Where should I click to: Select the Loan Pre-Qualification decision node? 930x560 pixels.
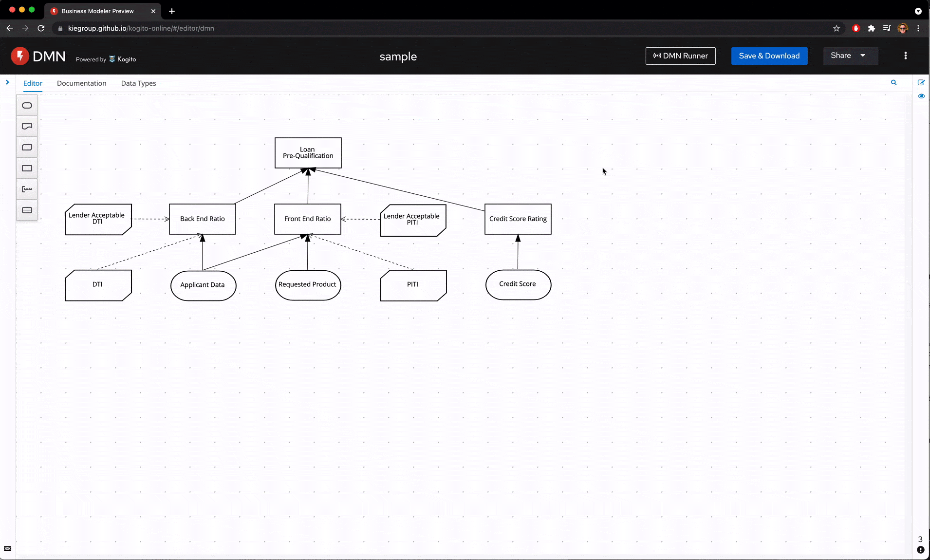pos(308,153)
